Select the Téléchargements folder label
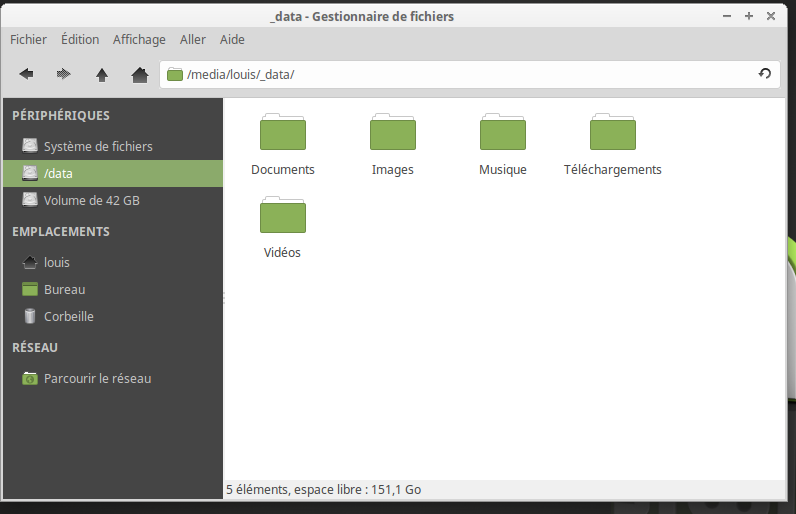Viewport: 796px width, 514px height. (x=613, y=169)
